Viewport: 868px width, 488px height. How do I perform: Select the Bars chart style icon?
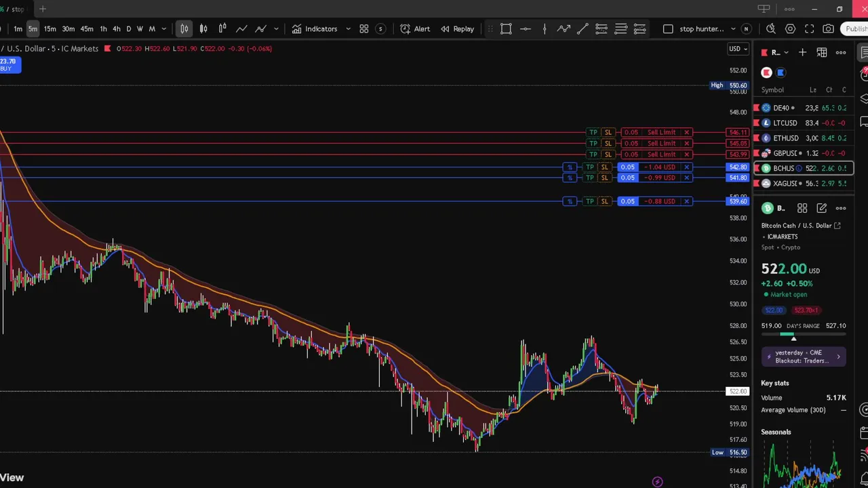[x=184, y=28]
